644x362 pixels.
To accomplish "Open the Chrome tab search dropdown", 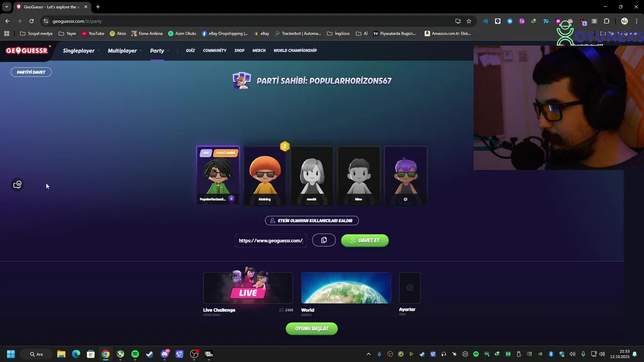I will point(7,7).
